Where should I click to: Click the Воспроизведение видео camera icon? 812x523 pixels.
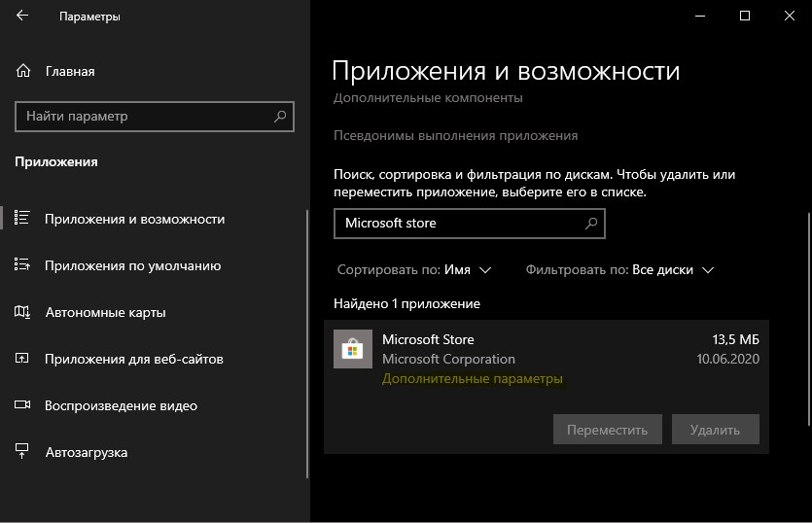(x=22, y=404)
